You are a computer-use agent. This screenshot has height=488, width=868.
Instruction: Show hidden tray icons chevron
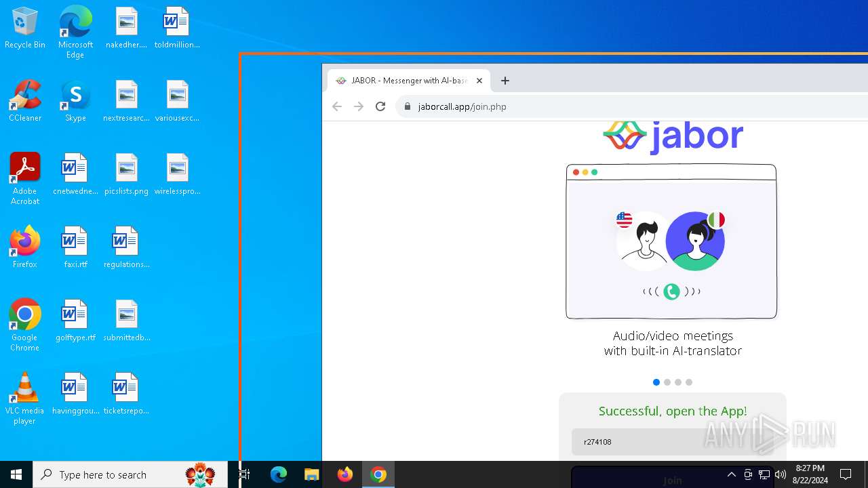pyautogui.click(x=731, y=474)
